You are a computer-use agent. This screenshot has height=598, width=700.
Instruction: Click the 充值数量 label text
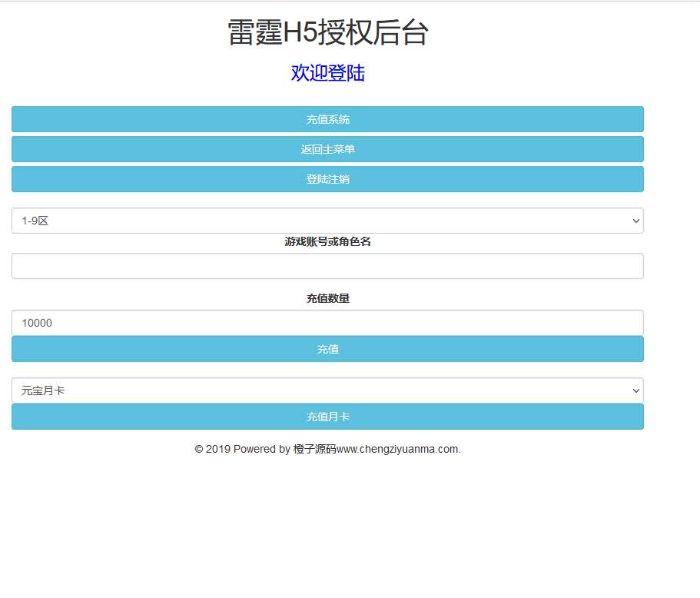pyautogui.click(x=327, y=298)
